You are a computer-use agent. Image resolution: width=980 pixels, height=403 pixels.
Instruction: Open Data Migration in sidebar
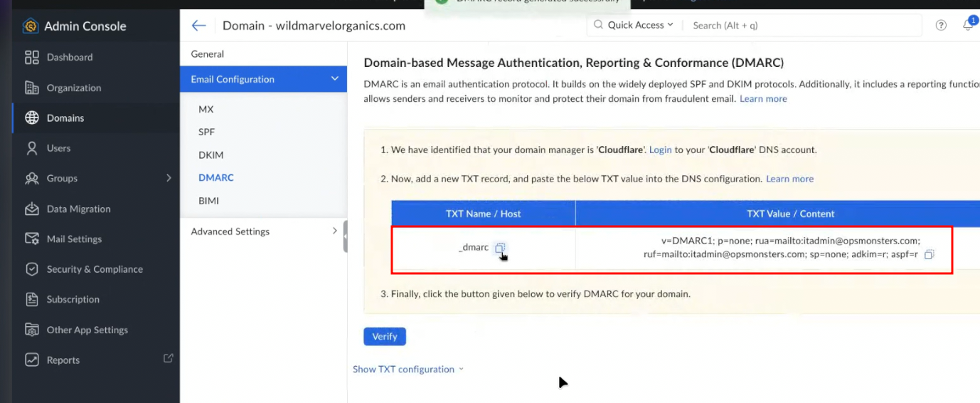coord(78,209)
